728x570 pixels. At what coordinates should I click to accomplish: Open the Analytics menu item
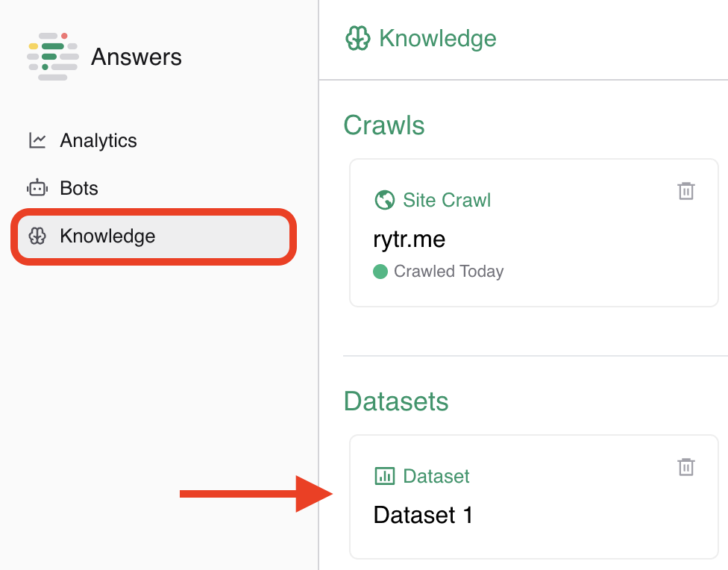(98, 140)
